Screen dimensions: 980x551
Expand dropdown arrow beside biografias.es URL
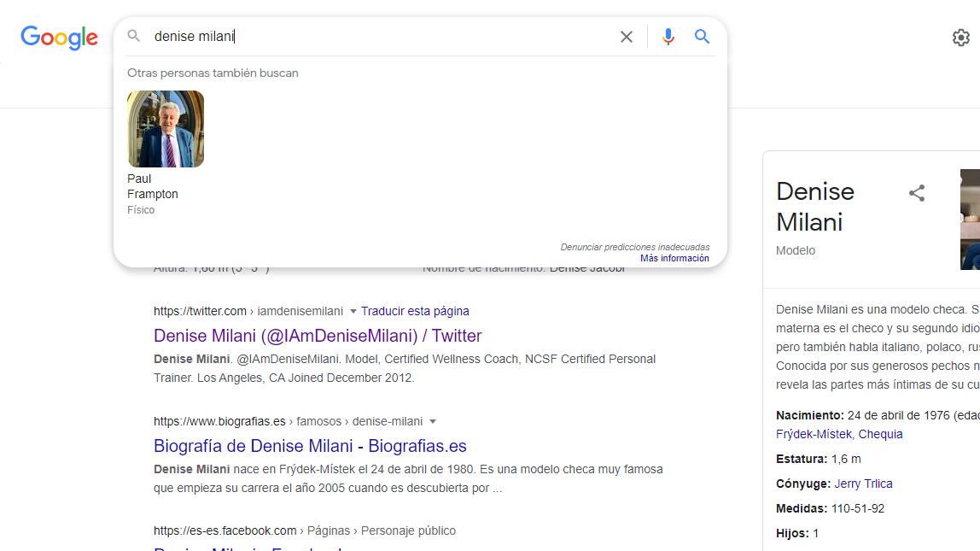click(433, 421)
